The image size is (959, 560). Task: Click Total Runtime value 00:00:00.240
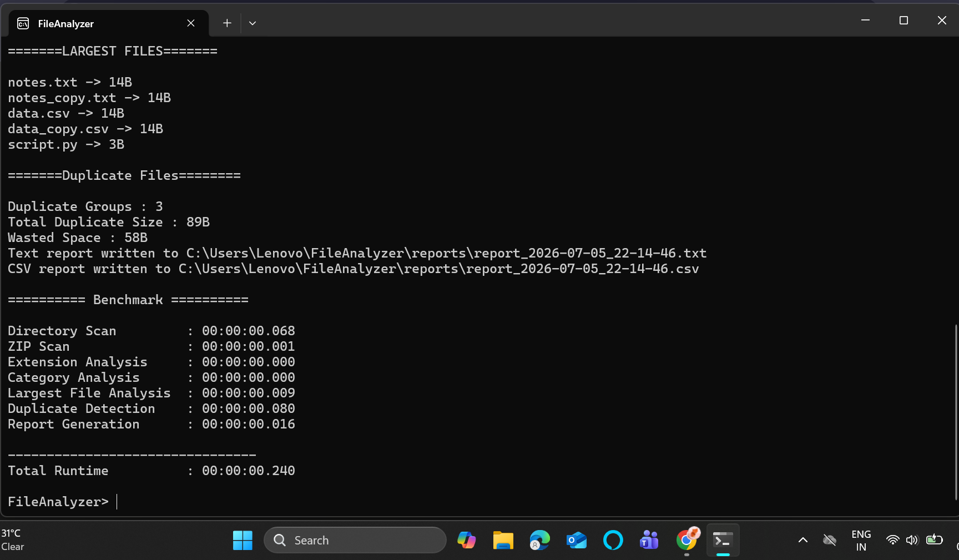click(249, 471)
